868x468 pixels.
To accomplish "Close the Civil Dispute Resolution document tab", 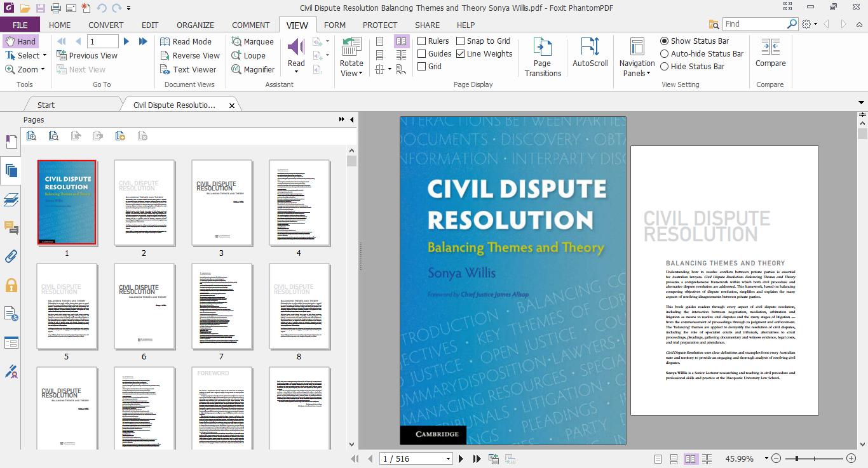I will 232,105.
